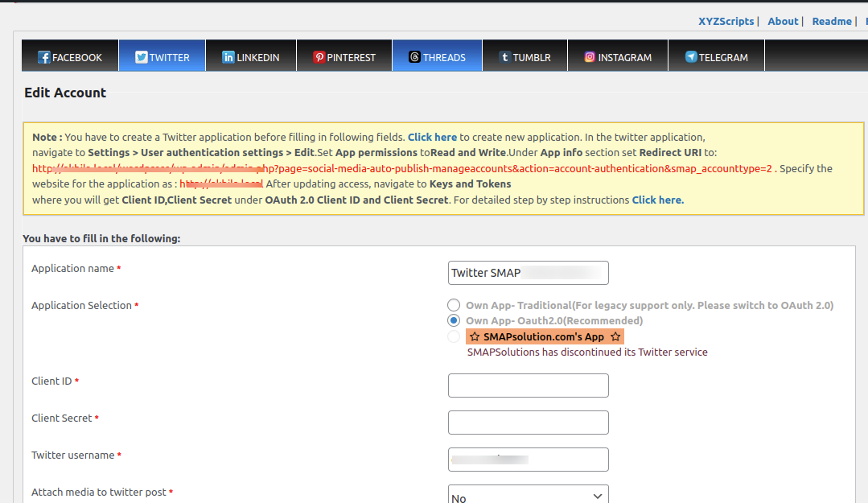Switch to the Tumblr tab

(x=525, y=56)
